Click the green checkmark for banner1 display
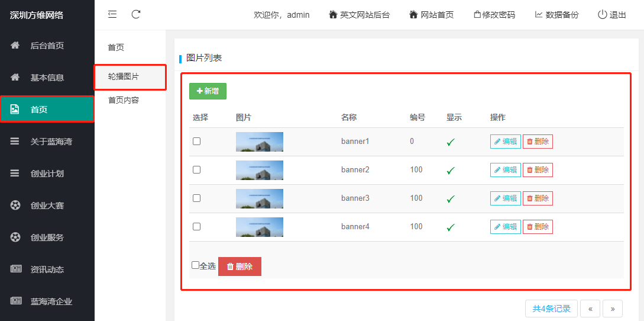This screenshot has width=644, height=321. (x=451, y=142)
